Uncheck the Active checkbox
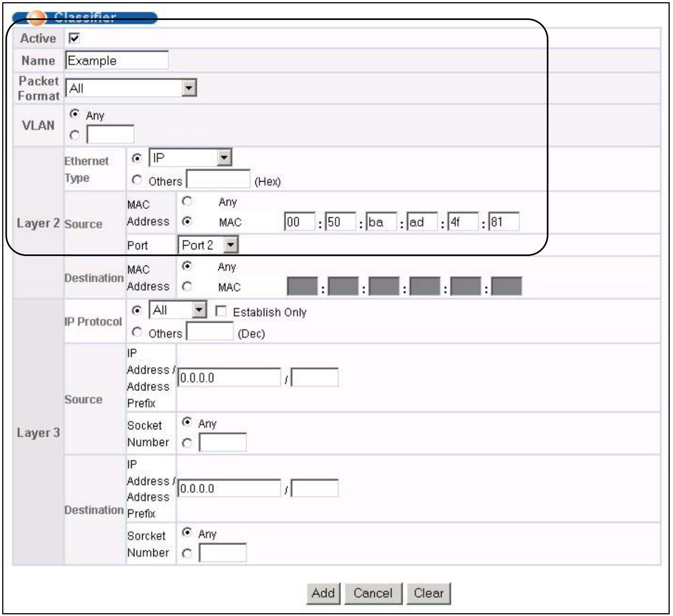Viewport: 673px width, 616px height. 73,38
